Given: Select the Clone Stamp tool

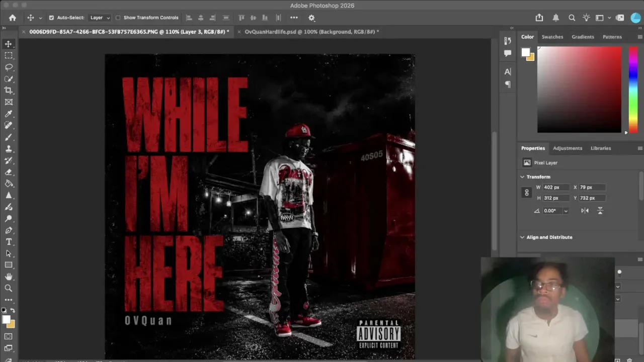Looking at the screenshot, I should 9,149.
